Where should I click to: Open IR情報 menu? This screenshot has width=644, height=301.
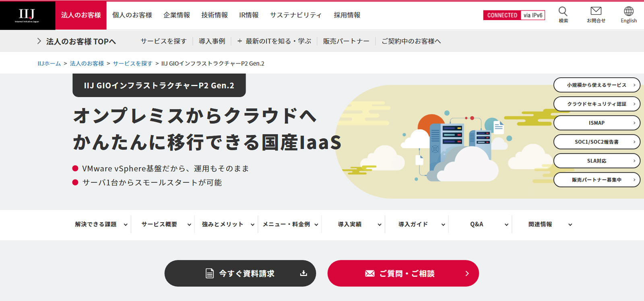point(249,15)
